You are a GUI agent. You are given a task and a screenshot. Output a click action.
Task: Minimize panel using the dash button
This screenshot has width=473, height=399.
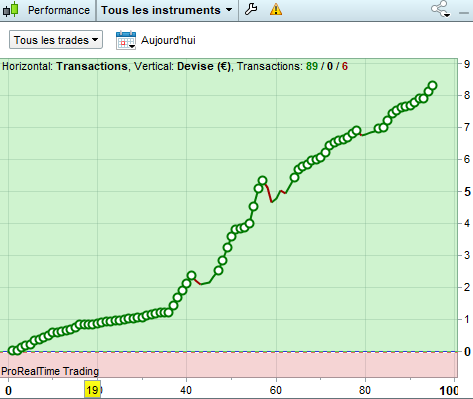pyautogui.click(x=464, y=13)
